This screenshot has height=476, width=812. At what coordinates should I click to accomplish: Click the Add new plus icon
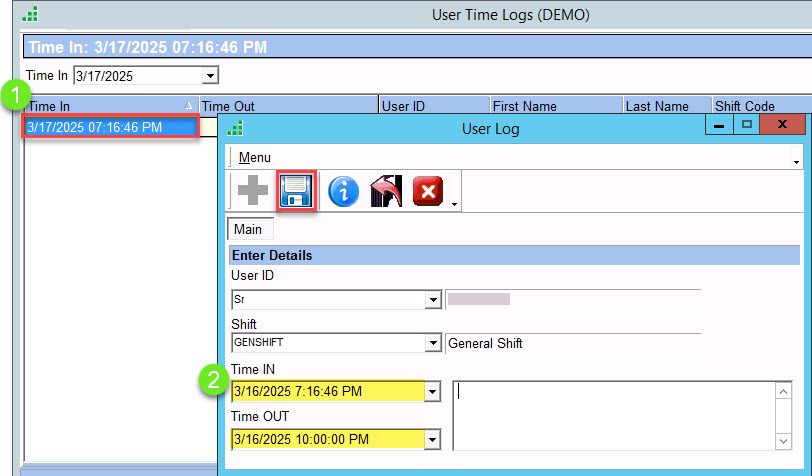(x=250, y=191)
